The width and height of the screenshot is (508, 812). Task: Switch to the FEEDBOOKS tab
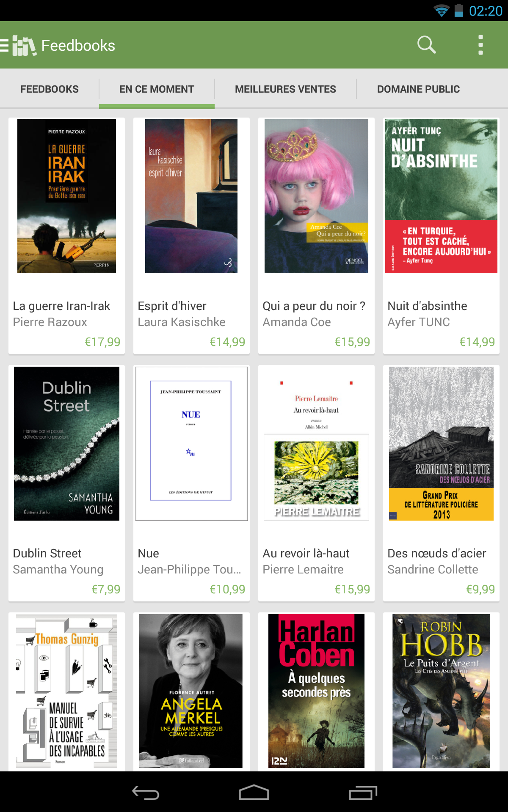pos(50,89)
